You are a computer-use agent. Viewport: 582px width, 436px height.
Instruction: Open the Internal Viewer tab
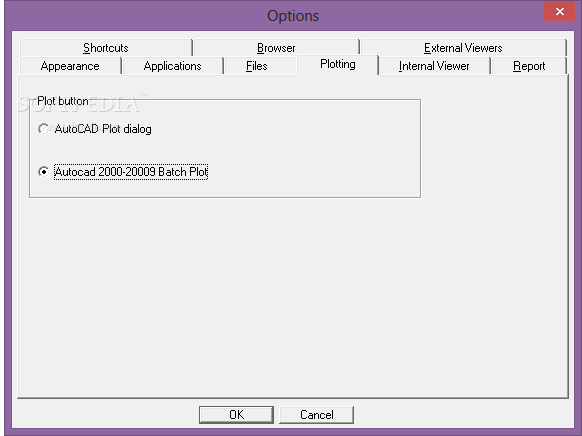(434, 66)
